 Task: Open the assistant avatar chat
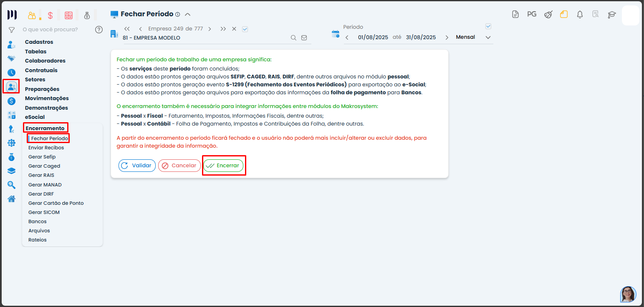tap(628, 294)
